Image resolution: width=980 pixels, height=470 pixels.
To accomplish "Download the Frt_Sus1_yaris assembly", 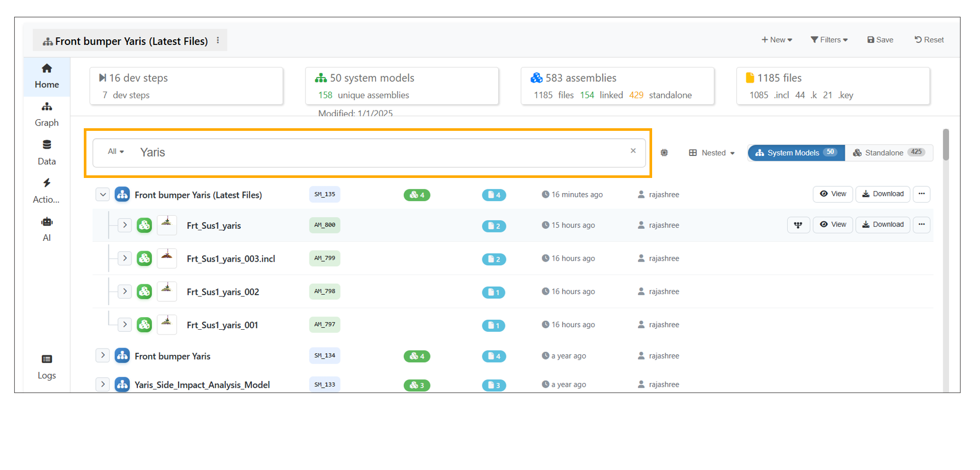I will point(883,225).
